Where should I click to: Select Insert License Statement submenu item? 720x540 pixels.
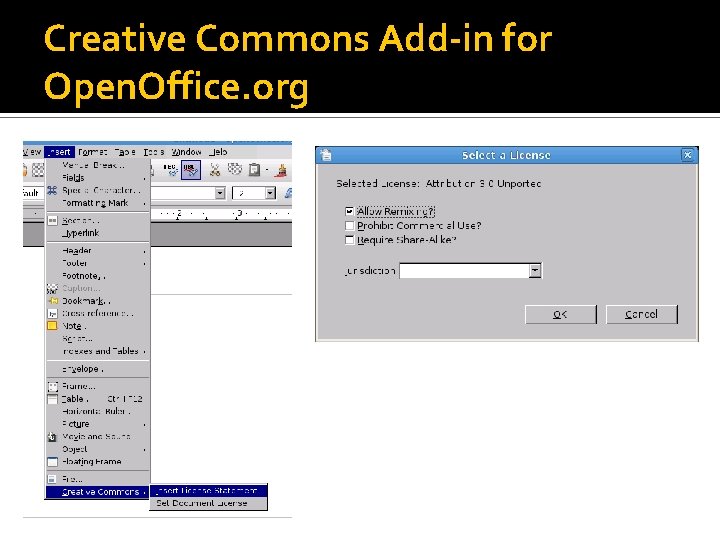tap(208, 491)
